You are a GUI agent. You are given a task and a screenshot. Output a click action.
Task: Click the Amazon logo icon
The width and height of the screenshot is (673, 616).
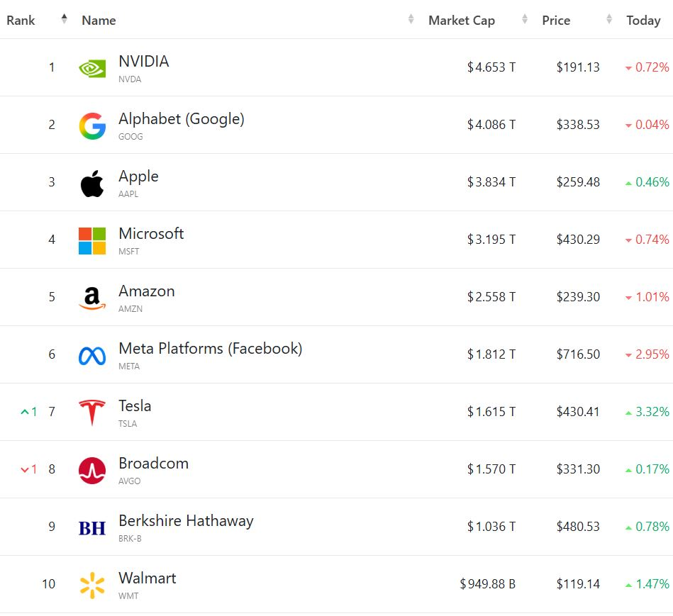[x=92, y=298]
